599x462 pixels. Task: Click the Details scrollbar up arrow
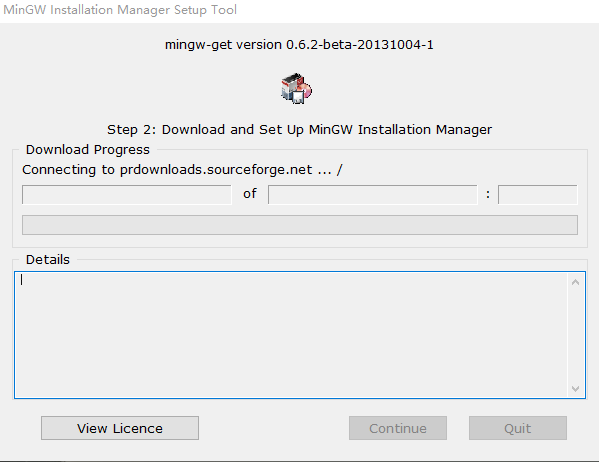click(575, 282)
